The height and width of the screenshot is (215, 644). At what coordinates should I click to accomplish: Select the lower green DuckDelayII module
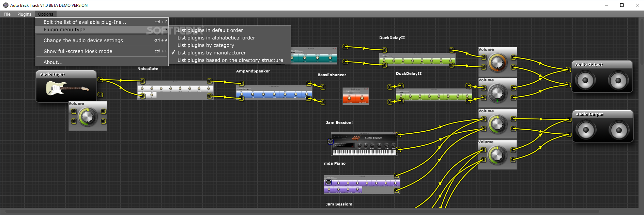click(434, 95)
